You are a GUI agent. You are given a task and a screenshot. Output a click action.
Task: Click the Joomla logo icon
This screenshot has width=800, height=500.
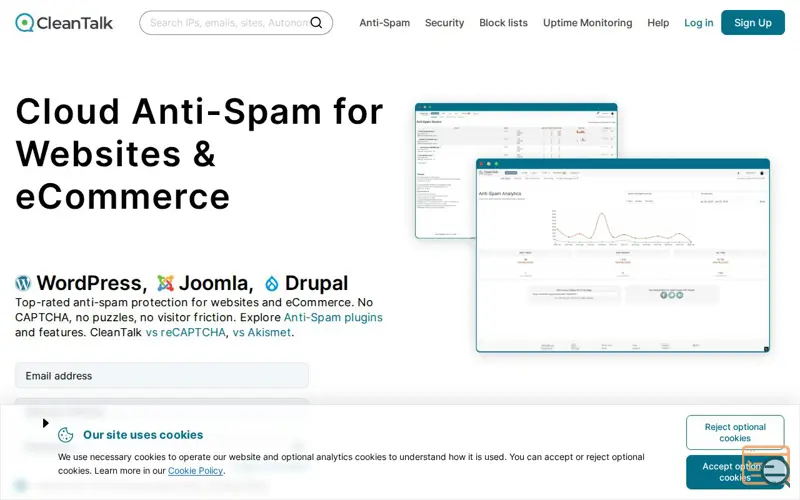pyautogui.click(x=165, y=283)
